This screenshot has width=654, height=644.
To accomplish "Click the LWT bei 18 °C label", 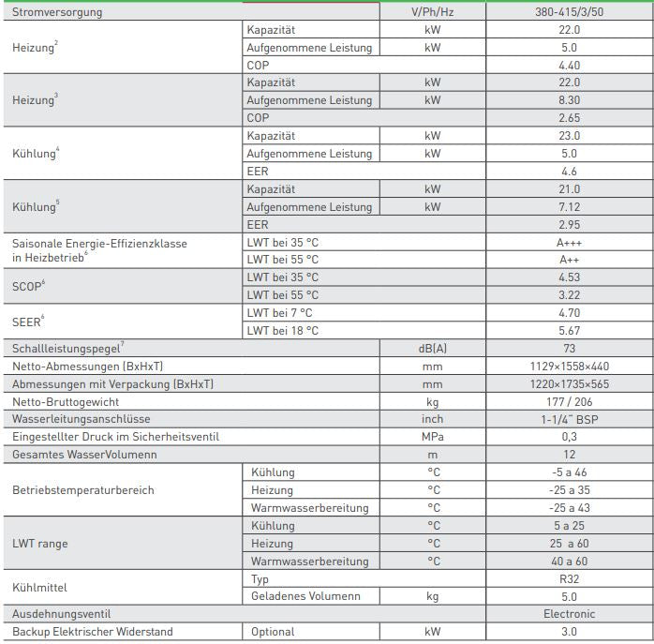I will click(282, 330).
